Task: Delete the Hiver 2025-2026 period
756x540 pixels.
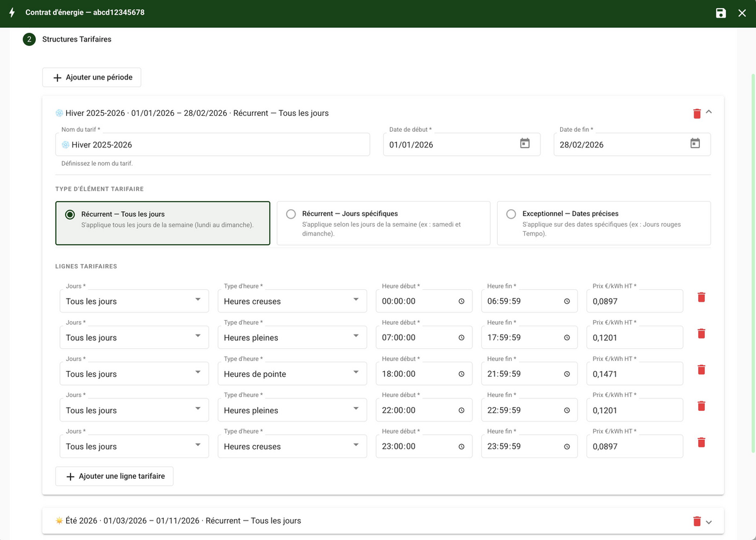Action: point(697,113)
